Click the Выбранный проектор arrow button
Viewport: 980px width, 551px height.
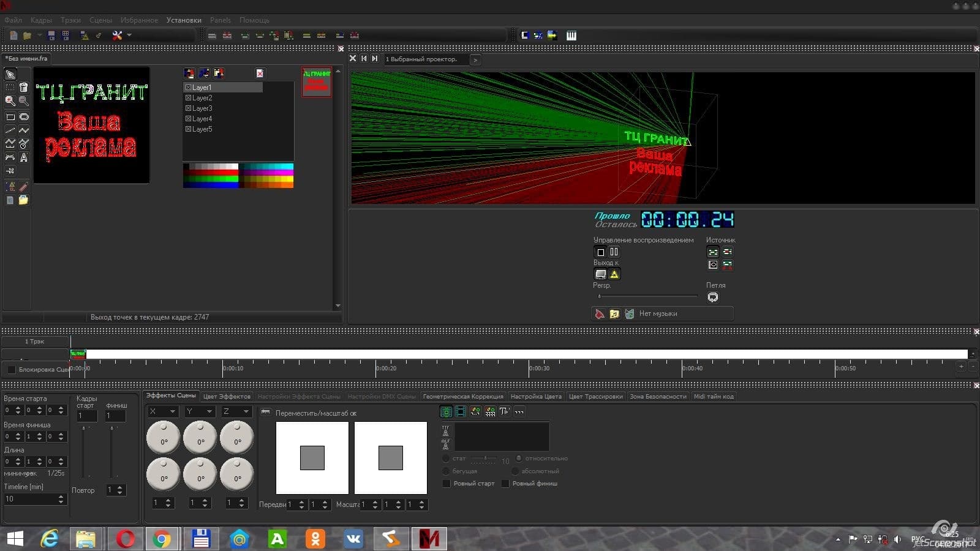[x=475, y=59]
